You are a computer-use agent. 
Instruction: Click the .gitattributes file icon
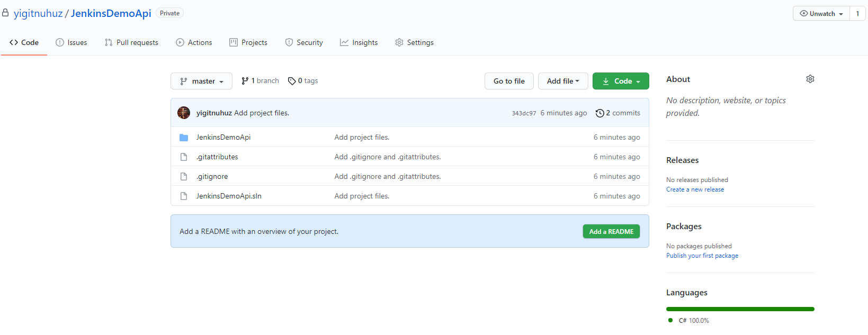184,157
